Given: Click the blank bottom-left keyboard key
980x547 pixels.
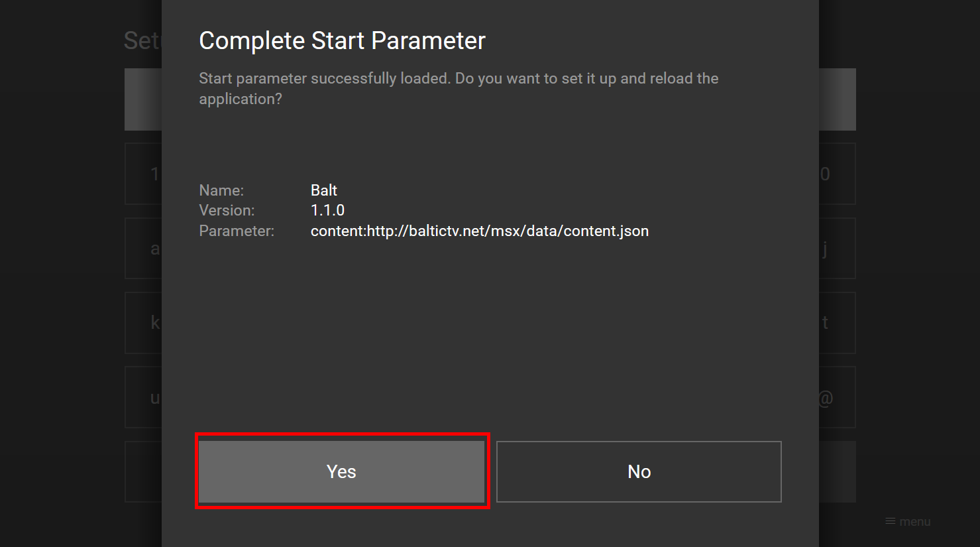Looking at the screenshot, I should click(144, 471).
